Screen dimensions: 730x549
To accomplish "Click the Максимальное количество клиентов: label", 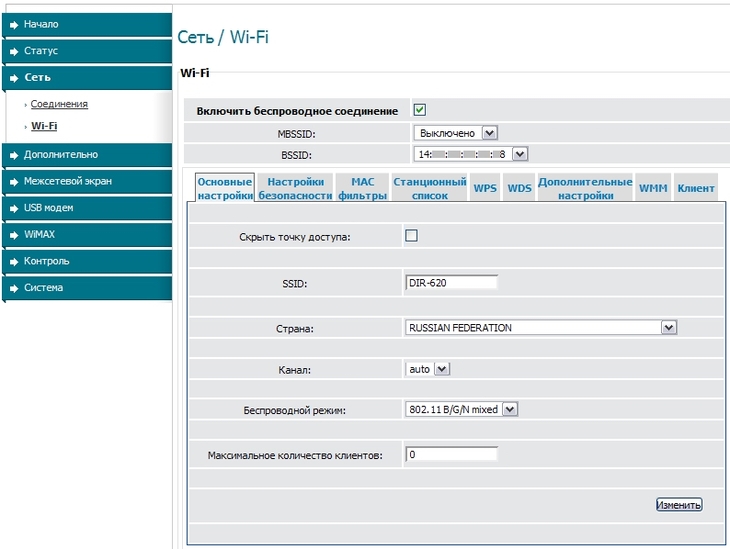I will coord(295,455).
